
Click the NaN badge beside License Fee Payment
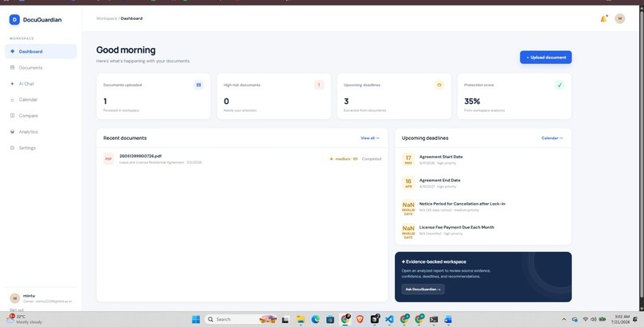point(408,232)
